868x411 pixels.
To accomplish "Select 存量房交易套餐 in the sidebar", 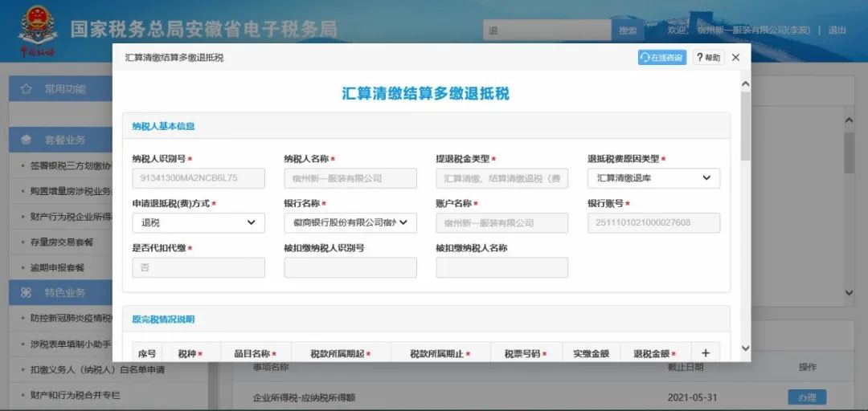I will [x=61, y=242].
